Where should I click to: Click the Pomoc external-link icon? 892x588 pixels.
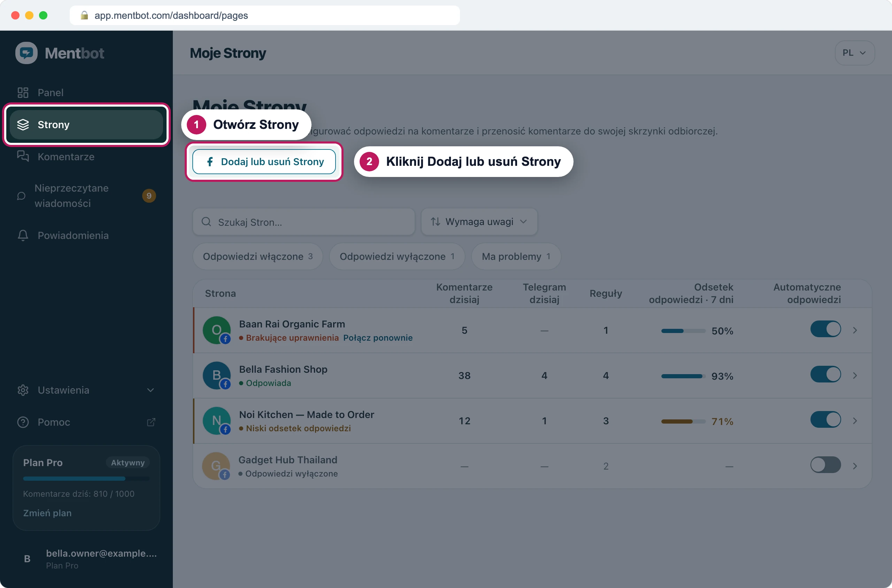[151, 422]
